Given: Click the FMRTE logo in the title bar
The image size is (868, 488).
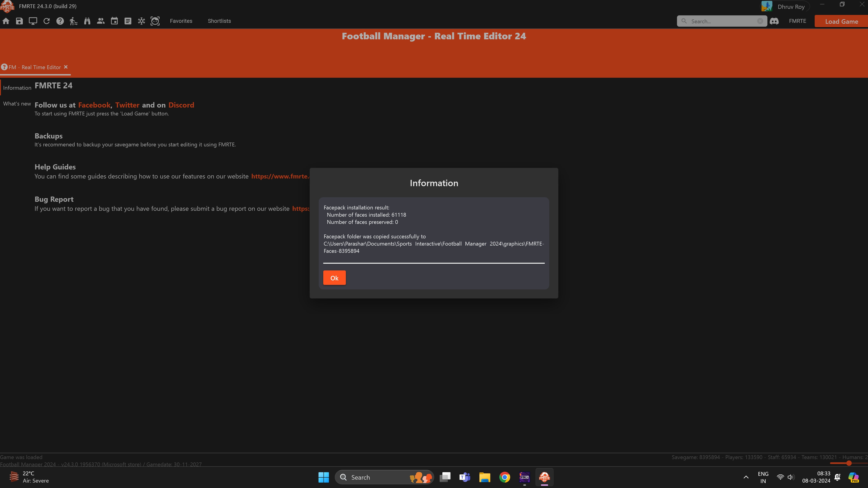Looking at the screenshot, I should pyautogui.click(x=7, y=6).
